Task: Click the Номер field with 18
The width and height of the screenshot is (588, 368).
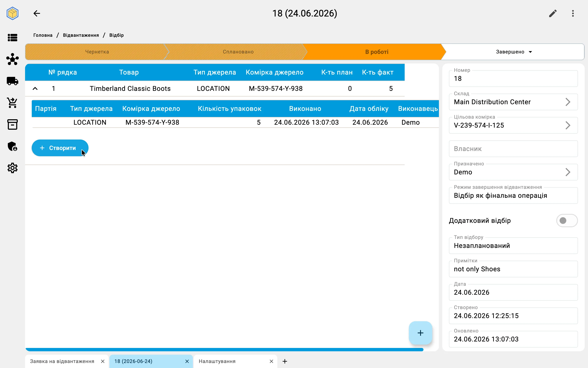Action: point(513,78)
